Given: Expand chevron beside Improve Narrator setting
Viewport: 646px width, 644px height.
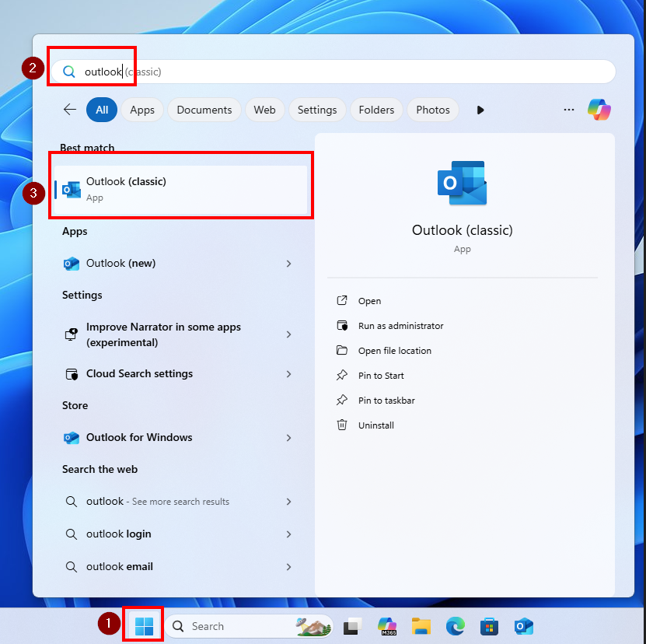Looking at the screenshot, I should pos(289,334).
